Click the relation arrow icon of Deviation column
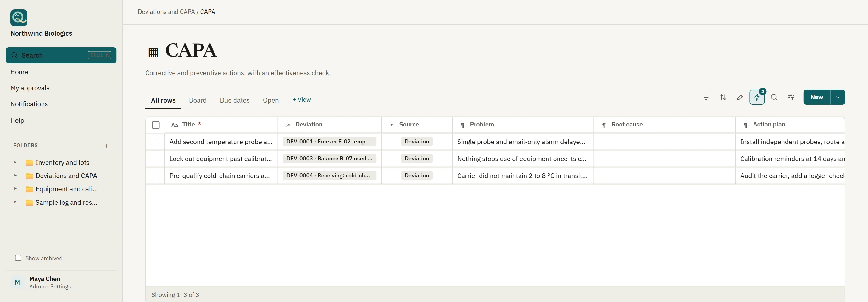This screenshot has height=302, width=868. [x=288, y=125]
